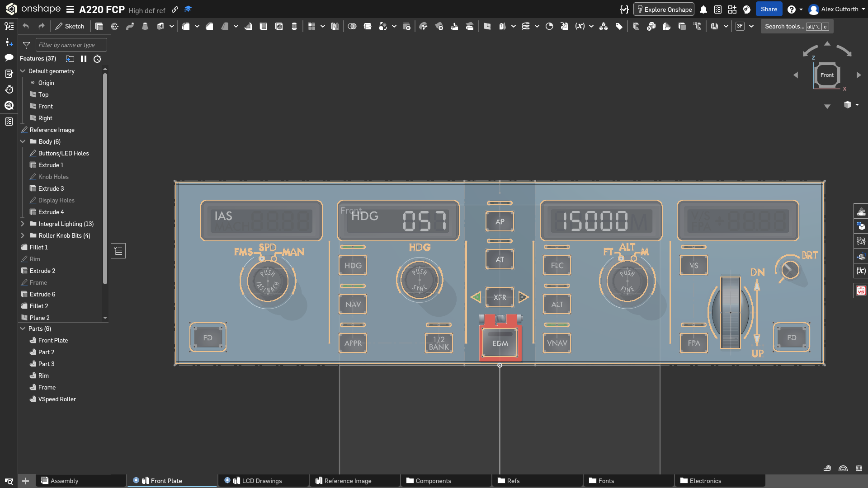This screenshot has height=488, width=868.
Task: Select the Front Plate part
Action: click(53, 340)
